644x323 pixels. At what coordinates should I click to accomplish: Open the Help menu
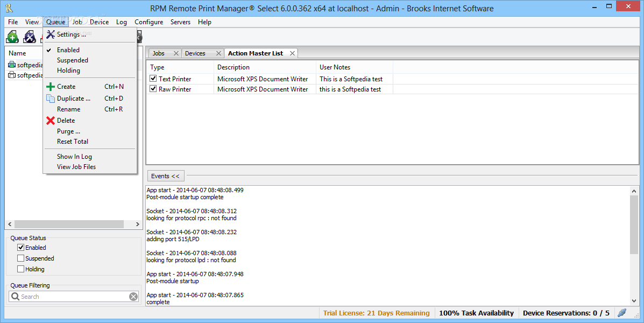pos(204,22)
